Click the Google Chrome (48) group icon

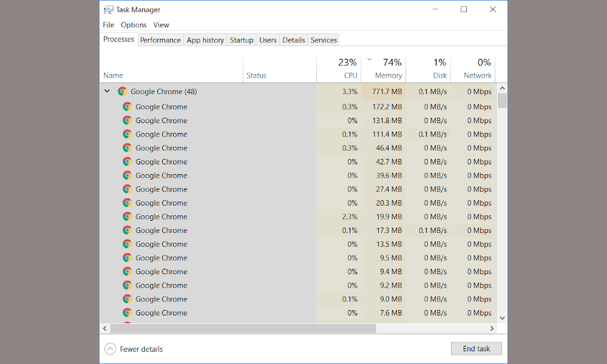tap(123, 91)
